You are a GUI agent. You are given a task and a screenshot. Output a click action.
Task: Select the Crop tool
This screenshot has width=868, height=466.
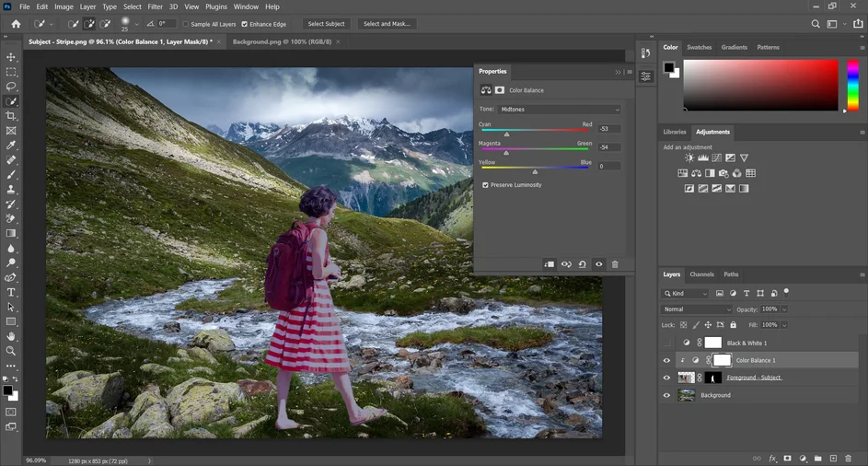pos(11,116)
